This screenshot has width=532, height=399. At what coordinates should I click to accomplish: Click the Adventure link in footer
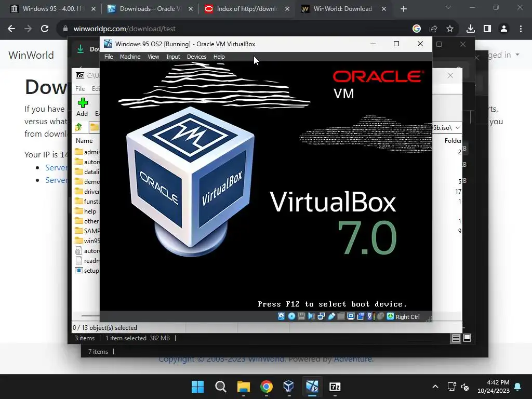353,358
